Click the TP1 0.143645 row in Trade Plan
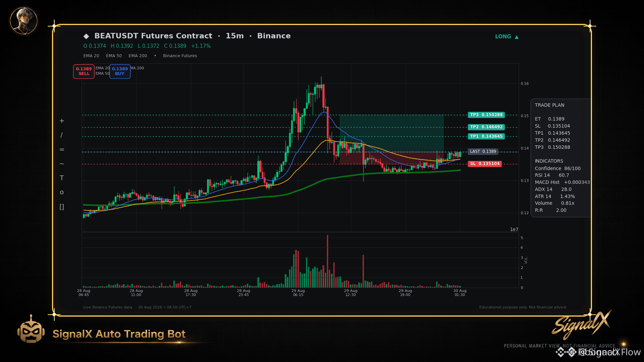The width and height of the screenshot is (644, 362). 552,133
